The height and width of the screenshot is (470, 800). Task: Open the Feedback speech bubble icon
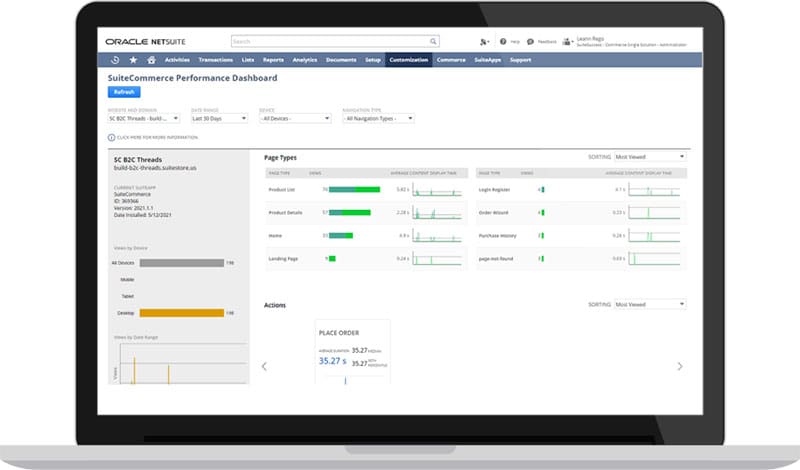click(530, 42)
